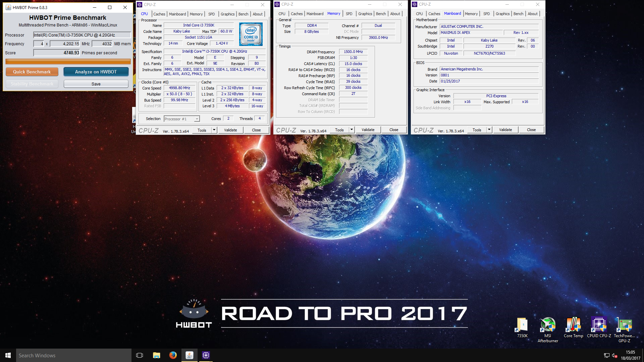This screenshot has height=362, width=644.
Task: Click the CPU-Z icon in the CPU window's title bar
Action: (x=140, y=5)
